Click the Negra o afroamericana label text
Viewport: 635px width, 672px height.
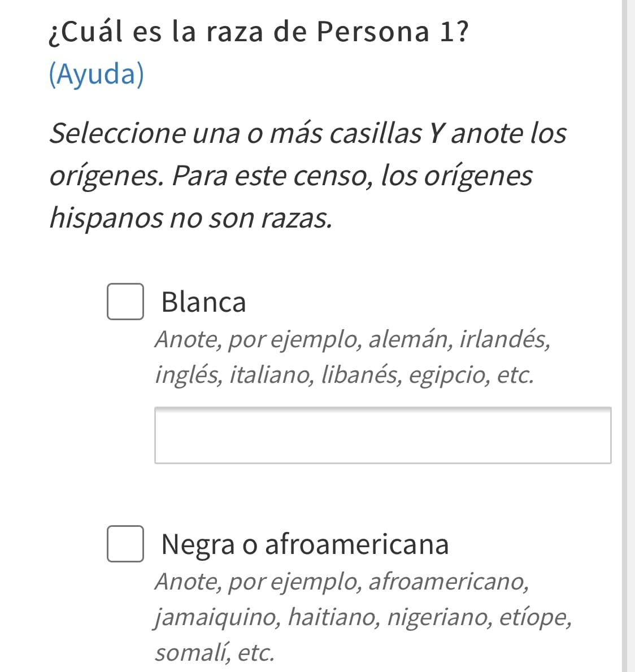(x=305, y=544)
